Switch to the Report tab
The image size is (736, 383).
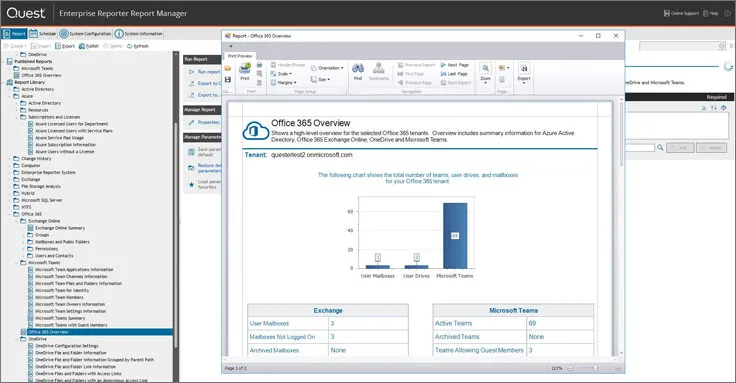15,34
